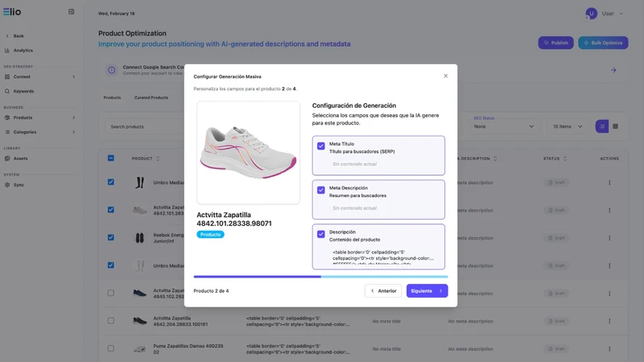Go Back via the sidebar link
644x362 pixels.
click(19, 36)
